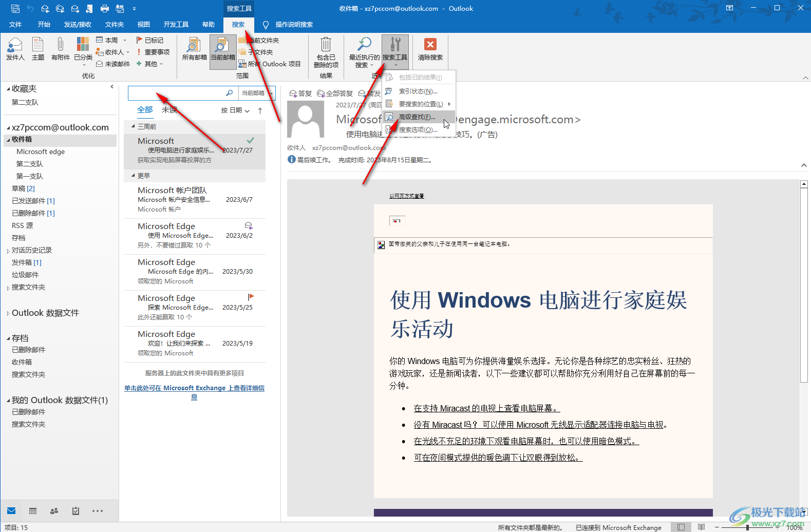Click sender avatar placeholder image
Viewport: 811px width, 532px height.
306,119
